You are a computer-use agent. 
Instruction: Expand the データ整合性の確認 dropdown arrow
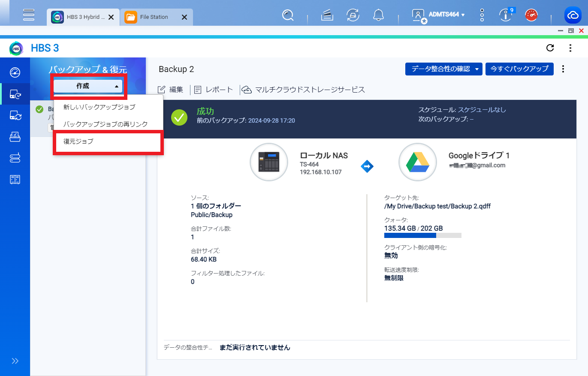477,69
